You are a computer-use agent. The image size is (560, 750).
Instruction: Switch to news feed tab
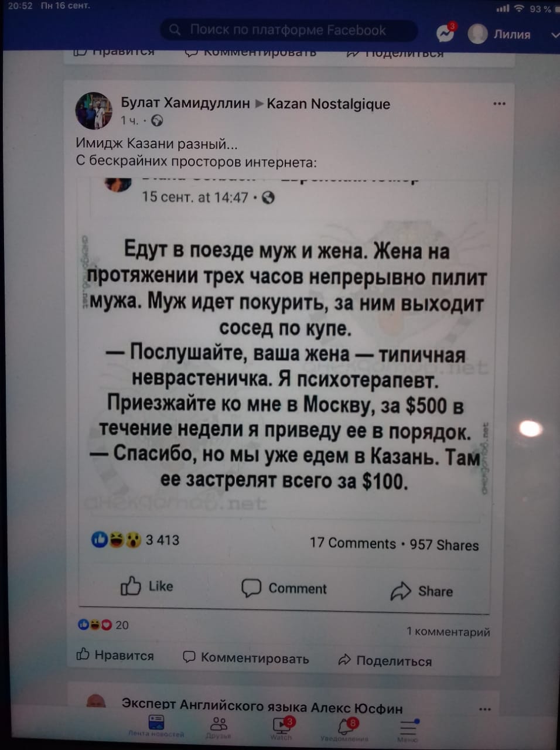tap(156, 727)
